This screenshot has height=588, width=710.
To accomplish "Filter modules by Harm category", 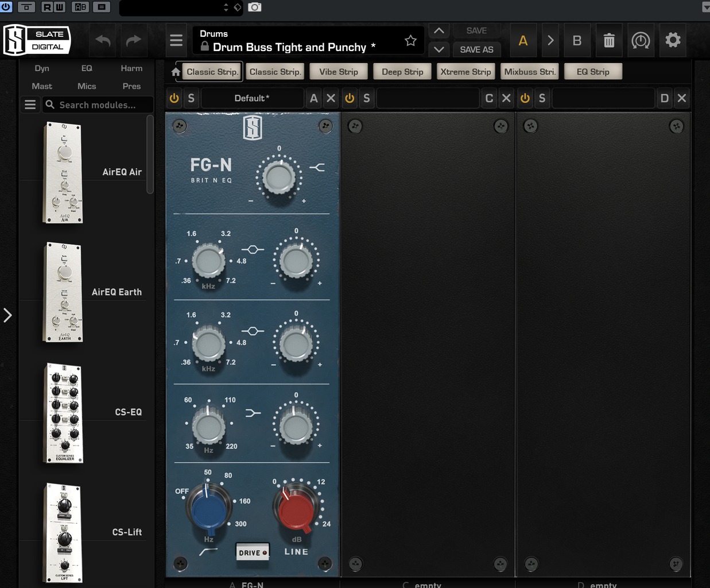I will (131, 68).
